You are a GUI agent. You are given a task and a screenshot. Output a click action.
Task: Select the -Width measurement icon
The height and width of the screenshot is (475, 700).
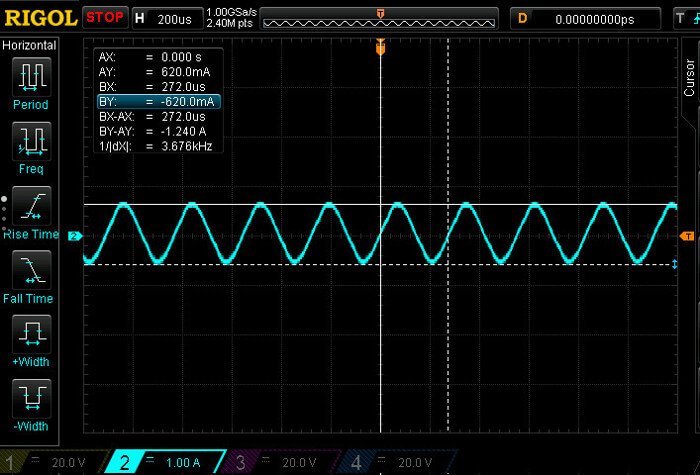click(x=31, y=399)
